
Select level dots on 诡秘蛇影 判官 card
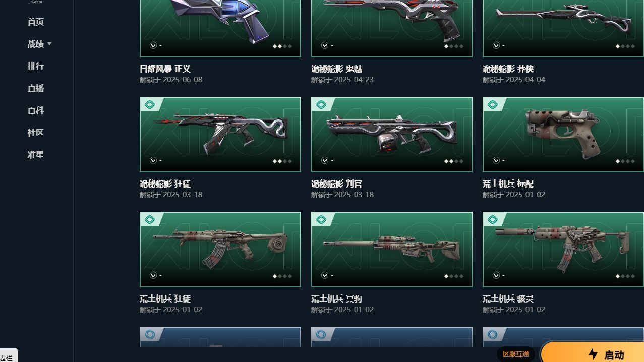click(x=454, y=161)
